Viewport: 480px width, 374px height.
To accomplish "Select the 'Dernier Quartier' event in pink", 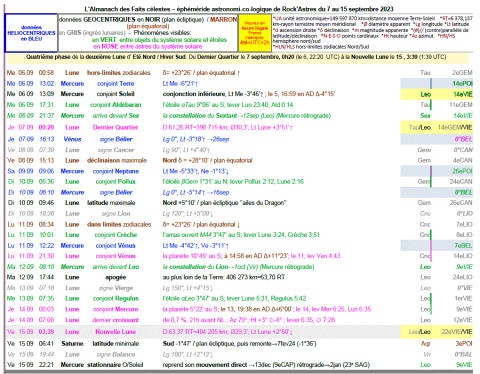I will click(115, 127).
